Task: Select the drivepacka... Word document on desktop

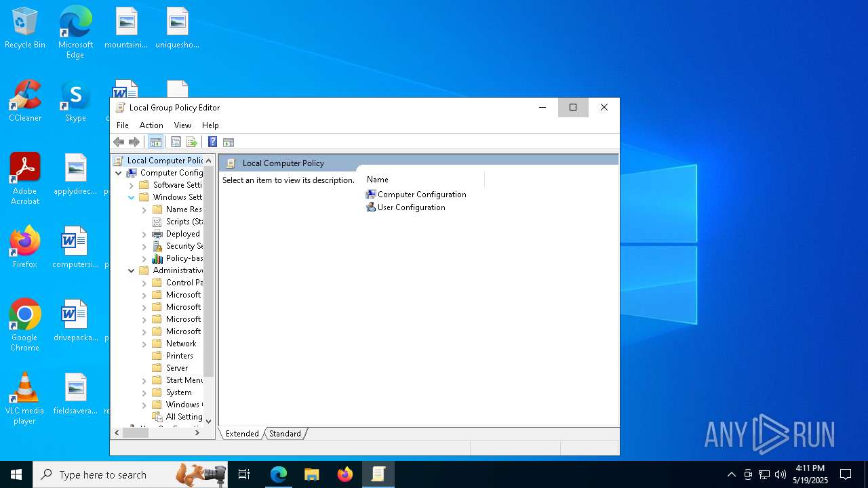Action: click(x=75, y=320)
